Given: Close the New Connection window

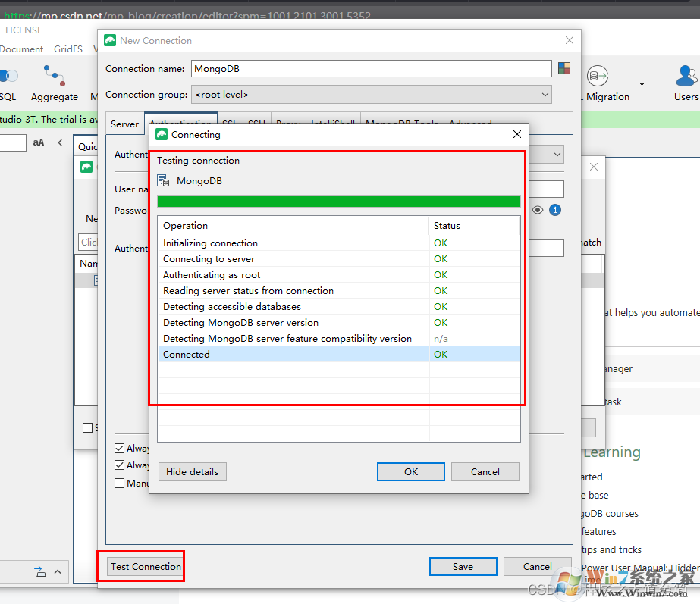Looking at the screenshot, I should pos(570,40).
